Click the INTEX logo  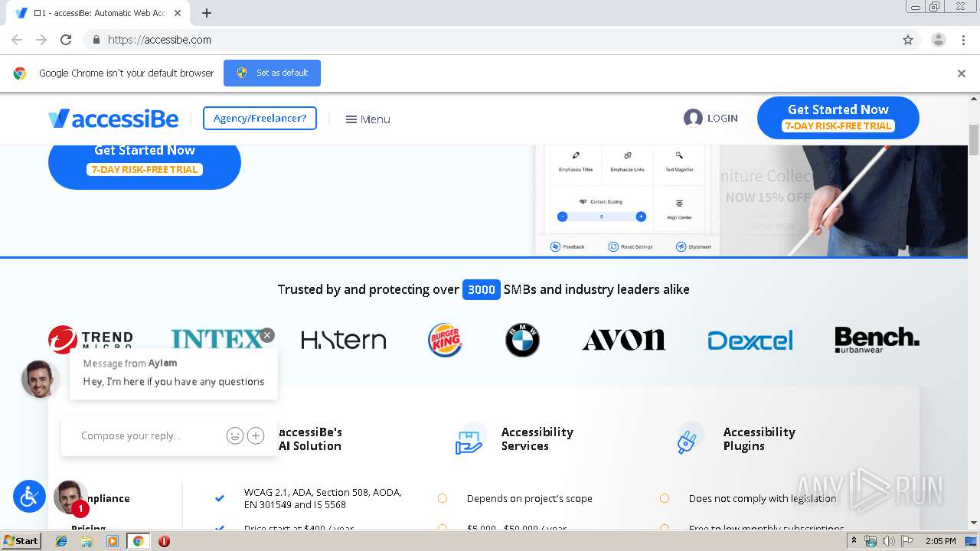(x=217, y=340)
